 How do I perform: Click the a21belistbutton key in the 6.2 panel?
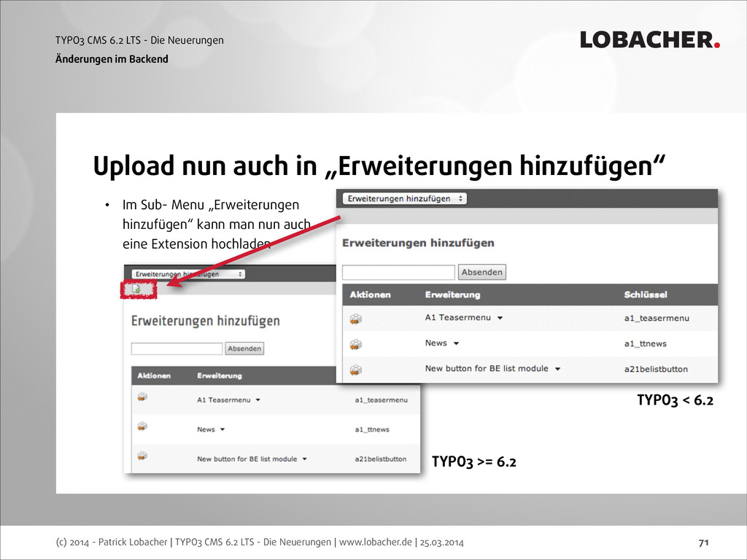pos(381,459)
